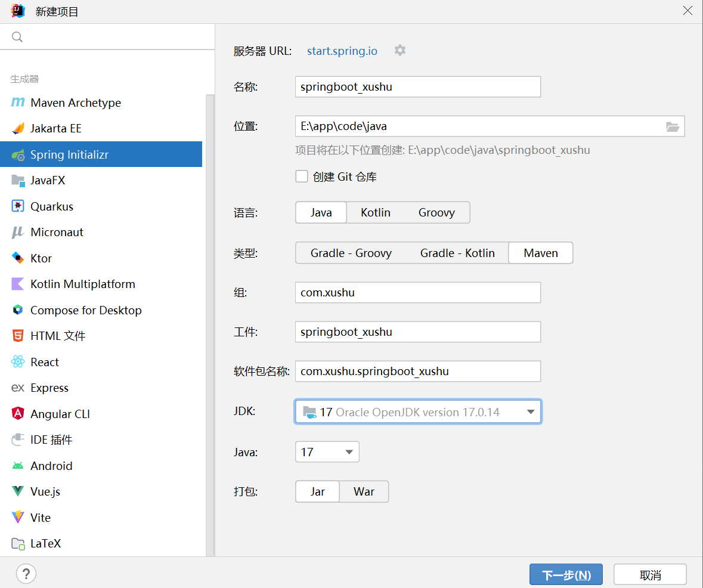Click the 名称 field springboot_xushu

pos(418,86)
